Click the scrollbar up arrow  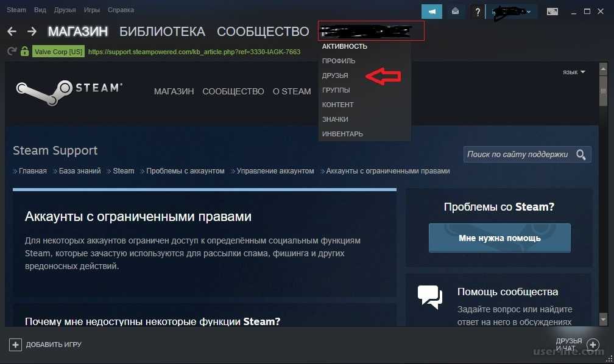point(604,69)
